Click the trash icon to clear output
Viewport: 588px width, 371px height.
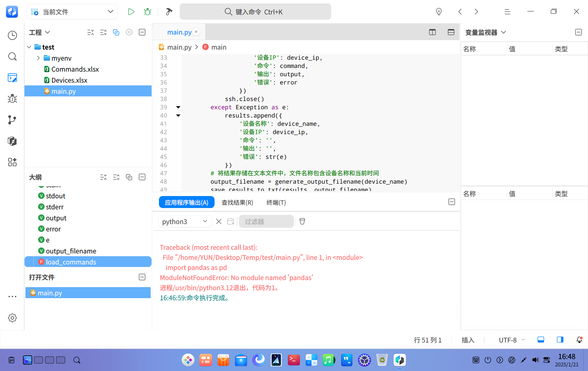(302, 221)
